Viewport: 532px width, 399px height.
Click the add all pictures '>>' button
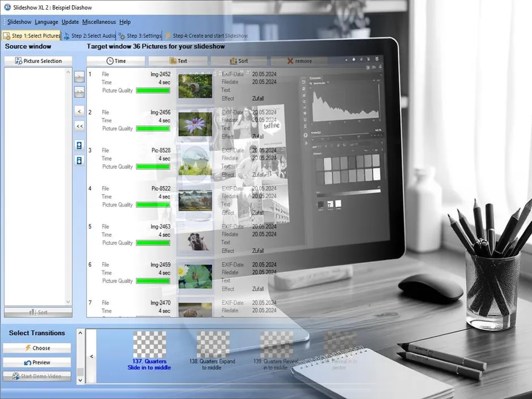(79, 92)
